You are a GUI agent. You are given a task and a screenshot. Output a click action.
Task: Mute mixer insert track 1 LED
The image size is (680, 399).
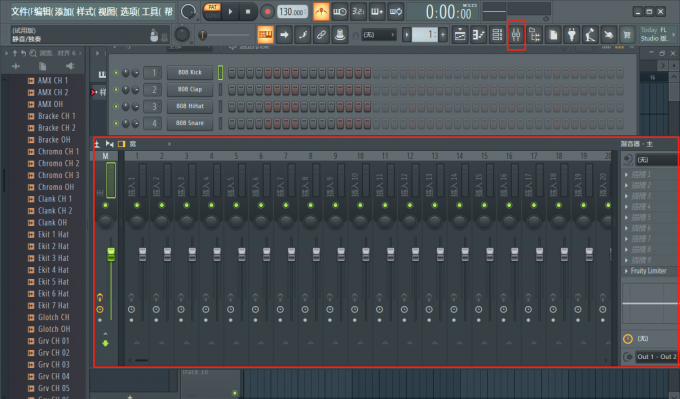coord(137,205)
